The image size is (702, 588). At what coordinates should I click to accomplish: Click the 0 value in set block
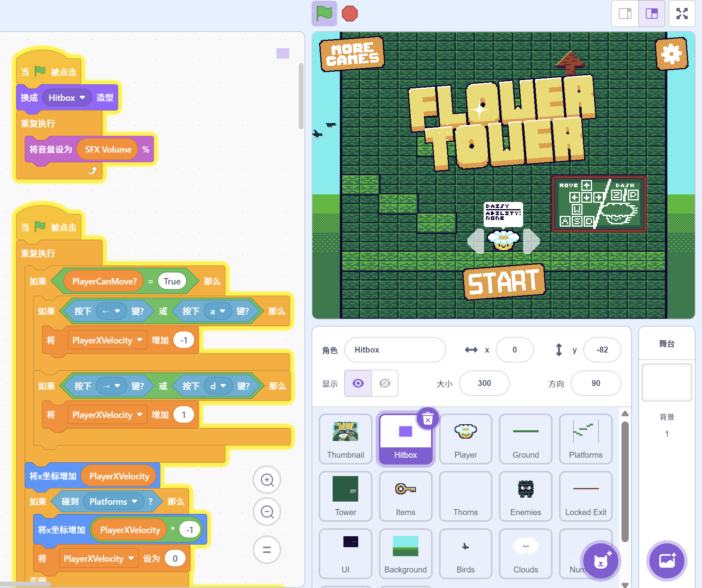click(x=175, y=559)
